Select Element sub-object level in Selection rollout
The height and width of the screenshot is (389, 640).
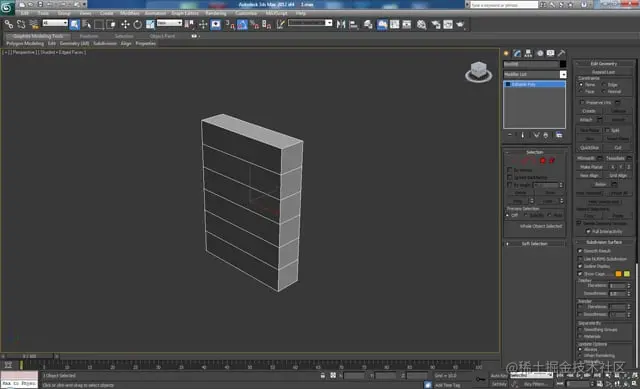click(552, 161)
